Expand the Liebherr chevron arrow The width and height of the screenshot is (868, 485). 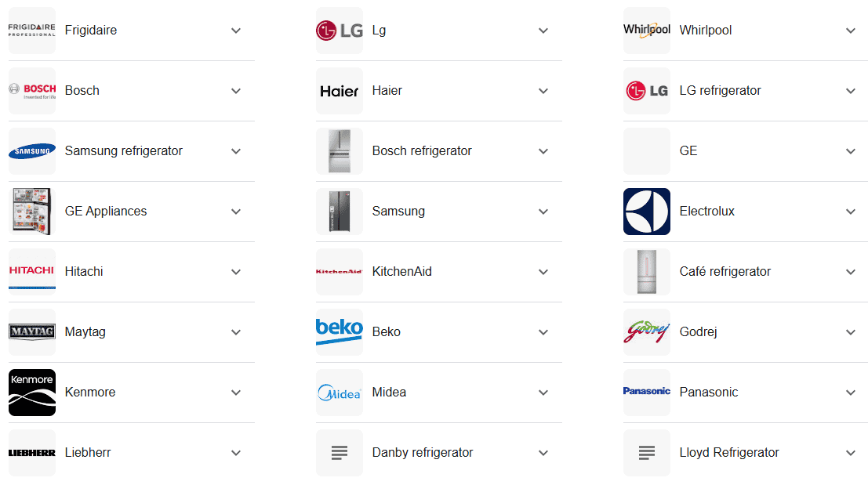(236, 452)
